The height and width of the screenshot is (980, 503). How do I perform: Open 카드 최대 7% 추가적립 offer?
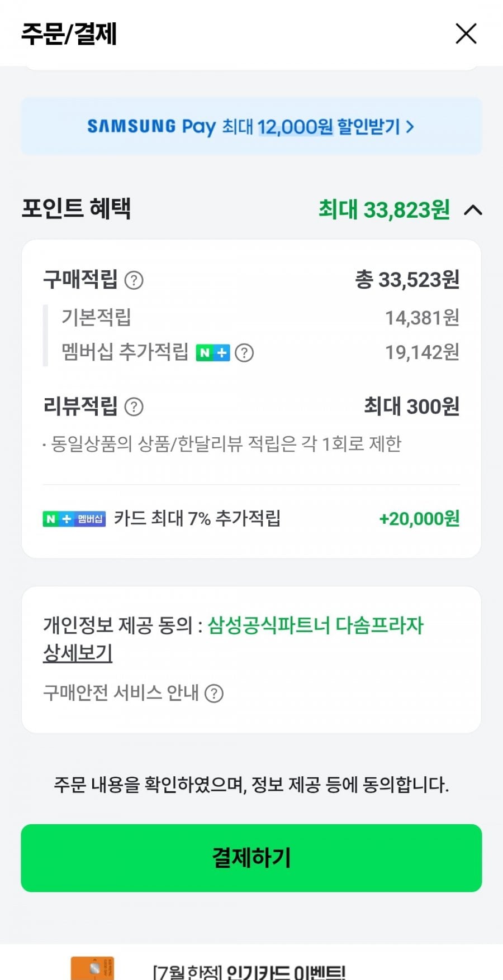point(197,518)
